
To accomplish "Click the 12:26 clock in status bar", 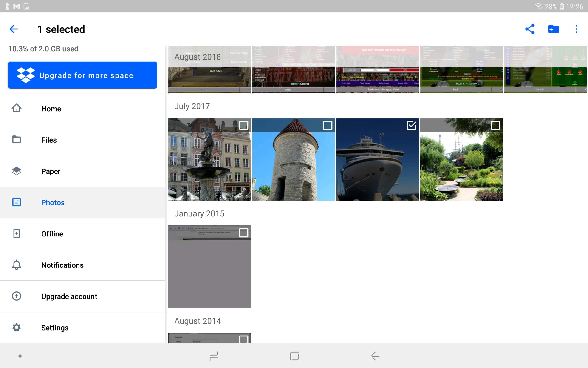I will click(x=574, y=7).
